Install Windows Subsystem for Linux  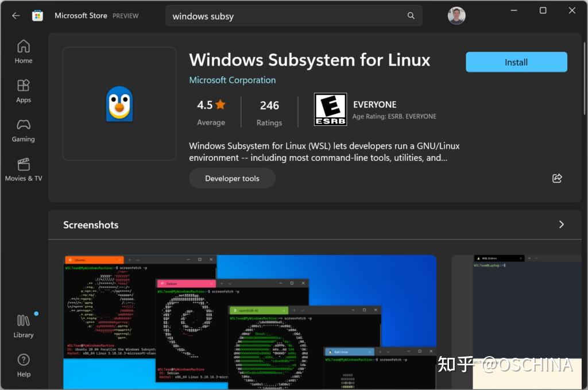point(516,62)
